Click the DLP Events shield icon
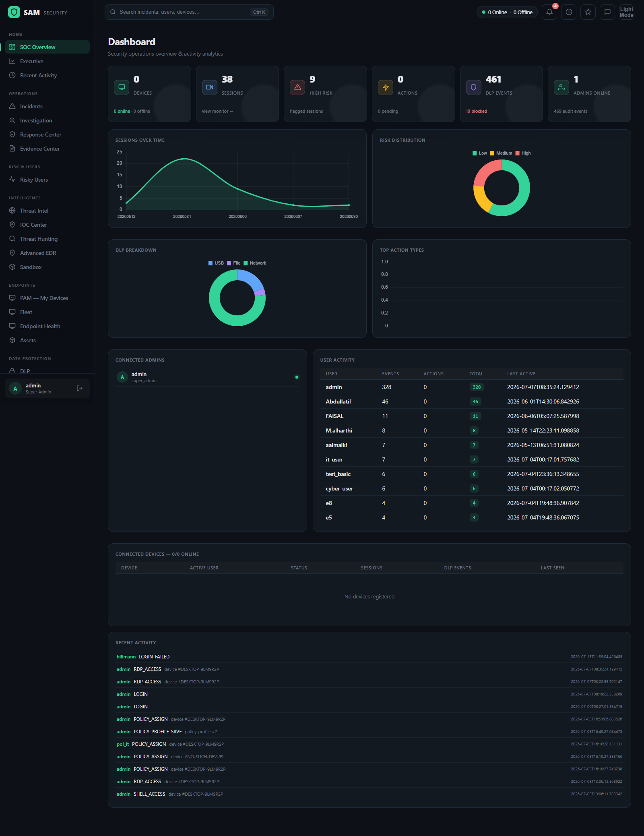The width and height of the screenshot is (644, 836). [473, 87]
